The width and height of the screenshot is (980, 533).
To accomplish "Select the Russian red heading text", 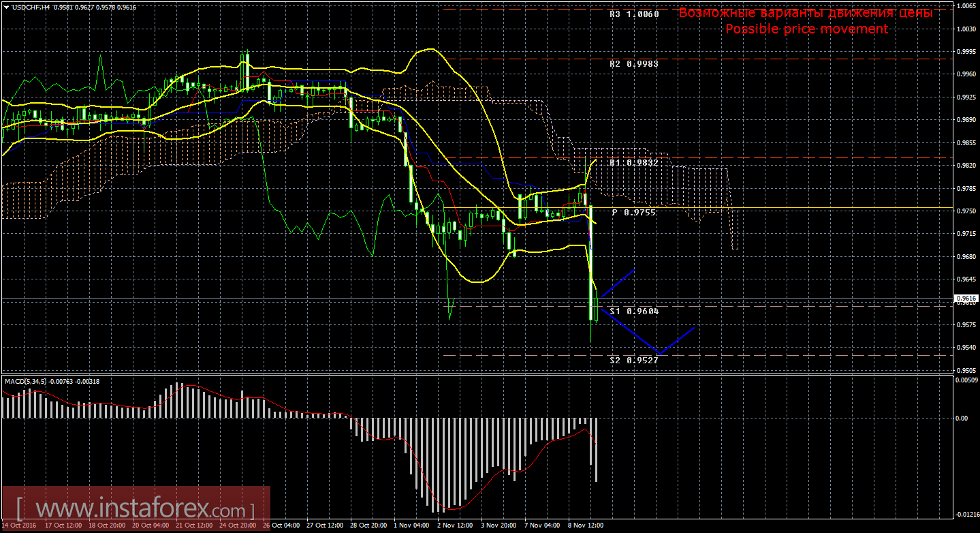I will 805,13.
